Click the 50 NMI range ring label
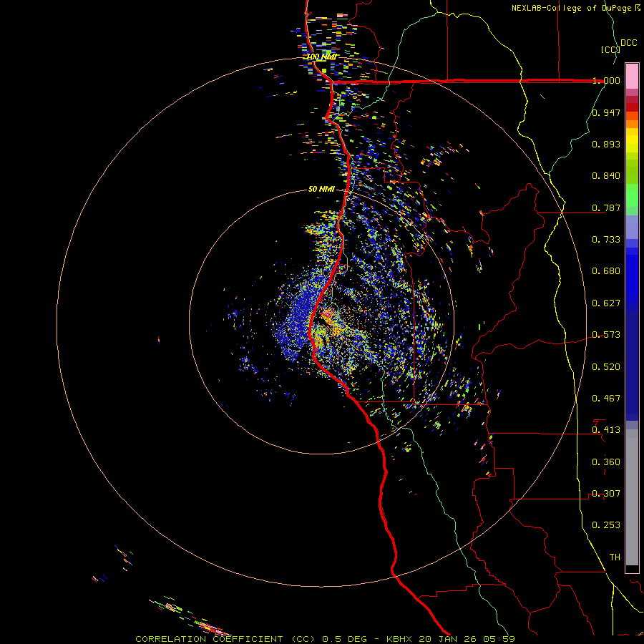 (321, 189)
